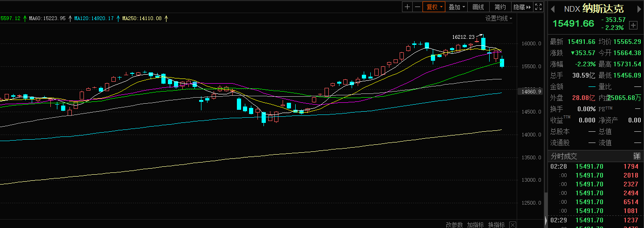This screenshot has width=644, height=228.
Task: Click the 最新 15491.66 value
Action: pos(582,42)
